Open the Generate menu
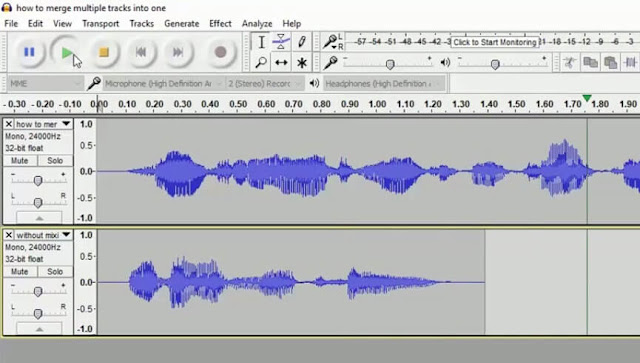The width and height of the screenshot is (640, 363). pyautogui.click(x=182, y=24)
